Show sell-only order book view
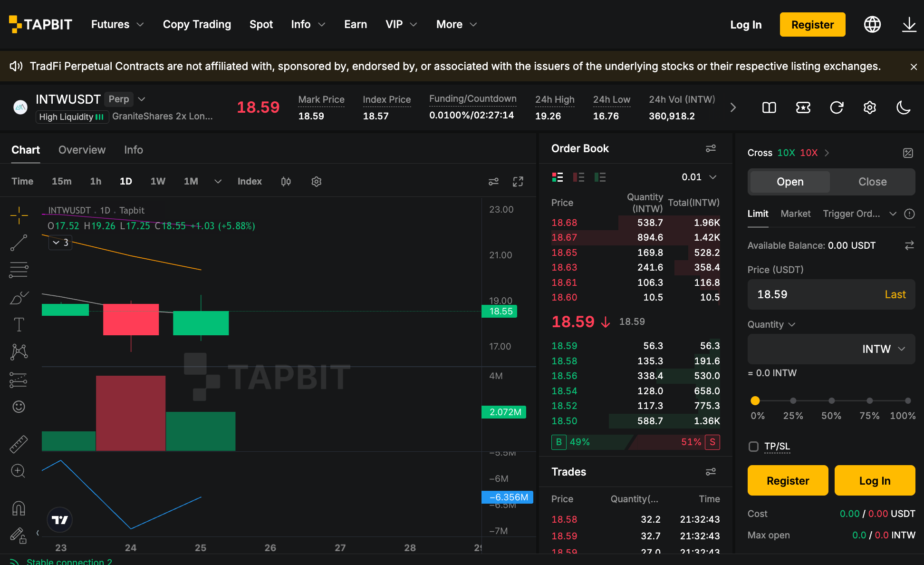This screenshot has width=924, height=565. 578,177
